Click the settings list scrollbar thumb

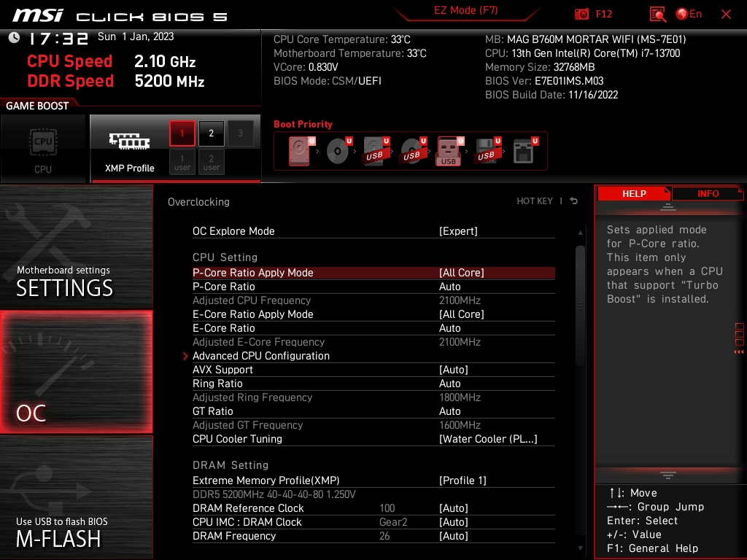pyautogui.click(x=580, y=306)
